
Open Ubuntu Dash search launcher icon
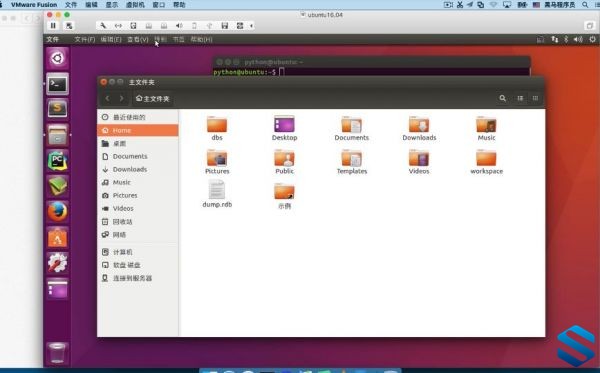[x=57, y=58]
